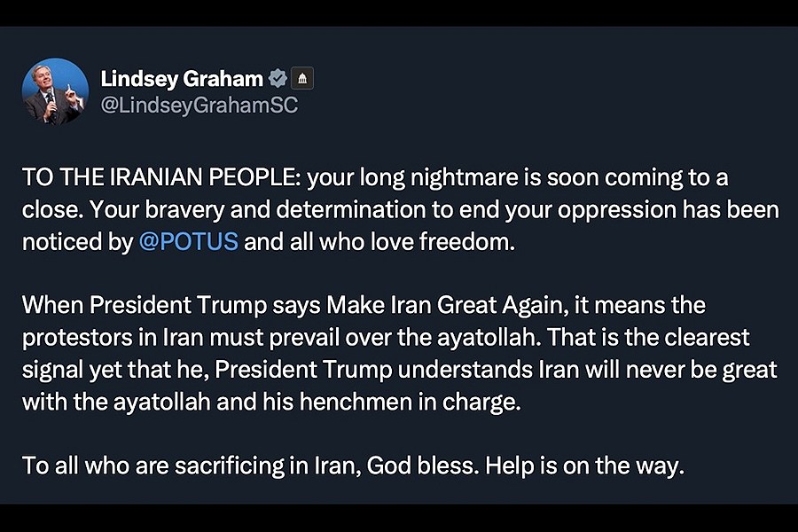The width and height of the screenshot is (798, 532).
Task: Click the government building badge icon
Action: tap(302, 79)
